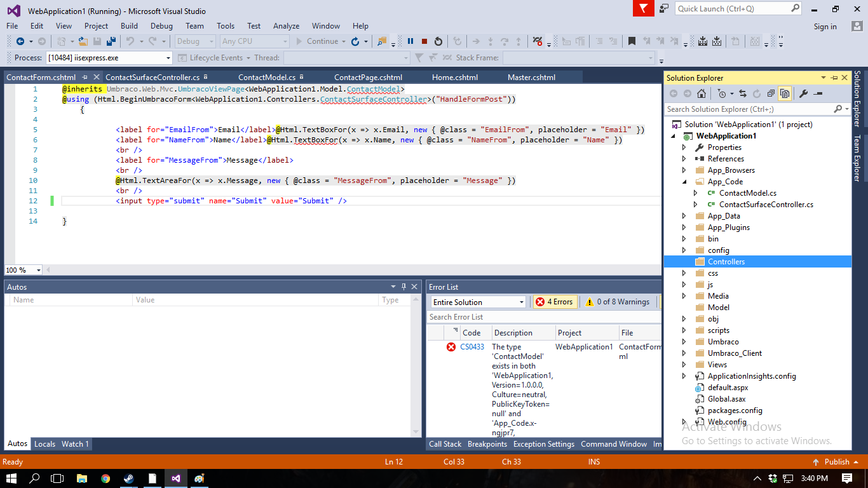This screenshot has height=488, width=868.
Task: Open the Process dropdown list
Action: 168,58
